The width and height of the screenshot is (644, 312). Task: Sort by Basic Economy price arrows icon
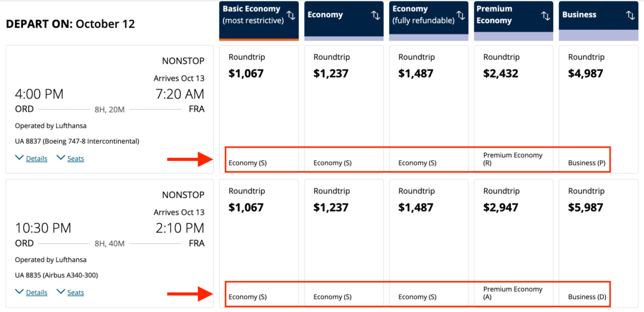(x=291, y=16)
